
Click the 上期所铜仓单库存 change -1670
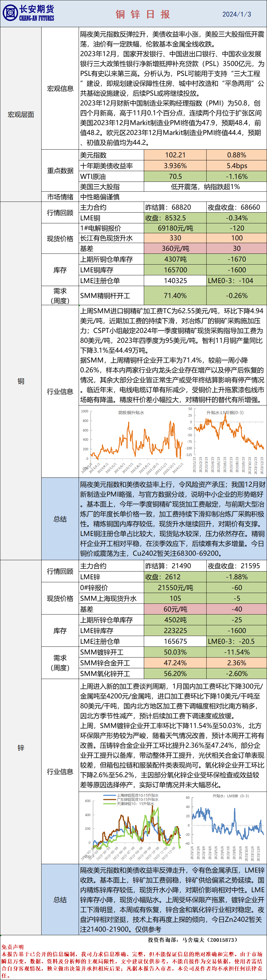[x=237, y=259]
